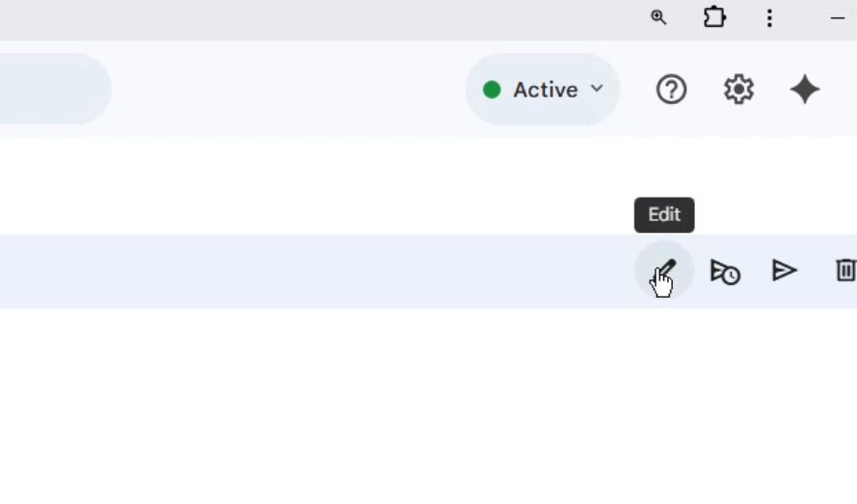Click the dark Edit tooltip label
This screenshot has height=504, width=857.
[x=664, y=215]
